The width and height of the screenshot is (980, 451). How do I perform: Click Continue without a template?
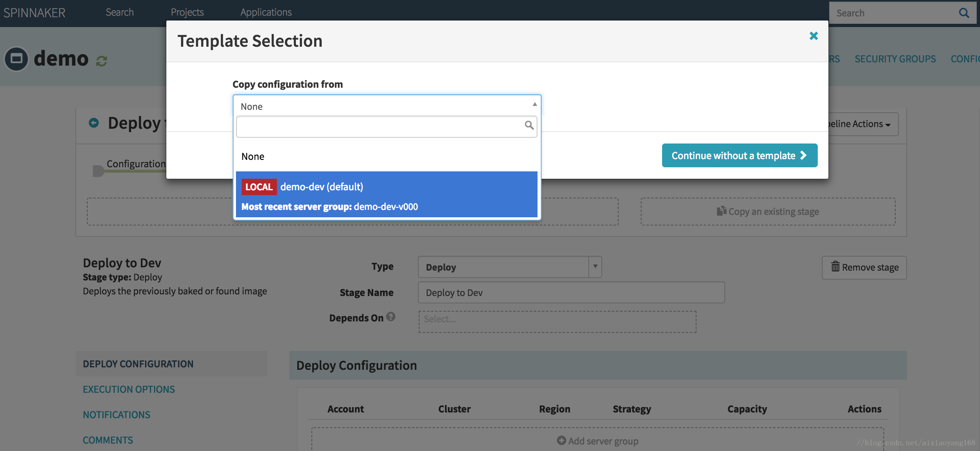[x=740, y=155]
